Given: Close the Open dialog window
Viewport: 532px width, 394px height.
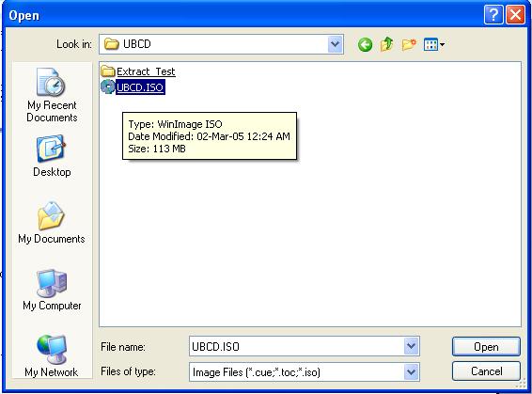Looking at the screenshot, I should point(516,15).
